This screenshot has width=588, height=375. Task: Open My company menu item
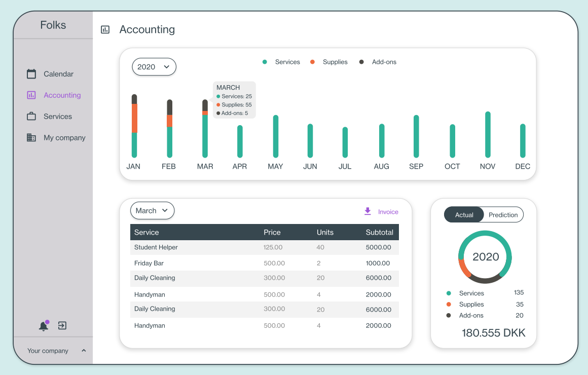click(64, 138)
